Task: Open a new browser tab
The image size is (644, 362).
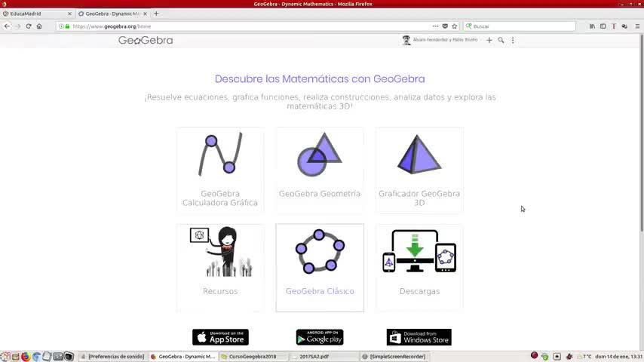Action: (x=156, y=14)
